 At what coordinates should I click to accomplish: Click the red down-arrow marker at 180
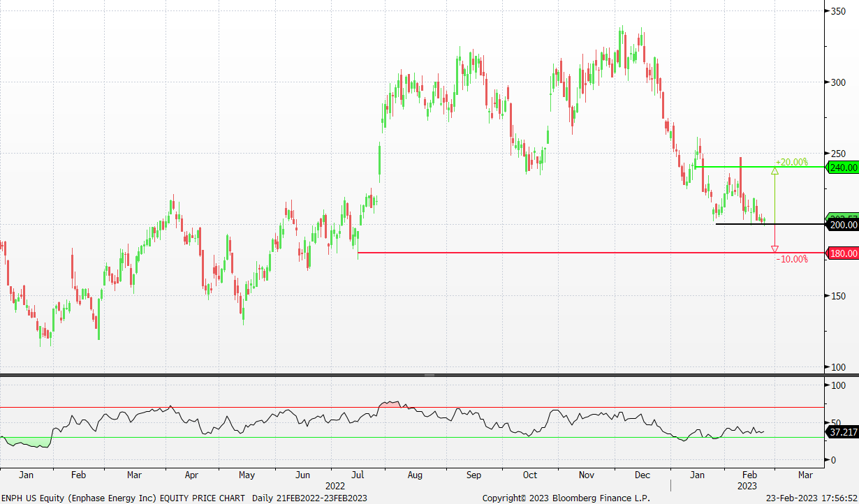(774, 249)
